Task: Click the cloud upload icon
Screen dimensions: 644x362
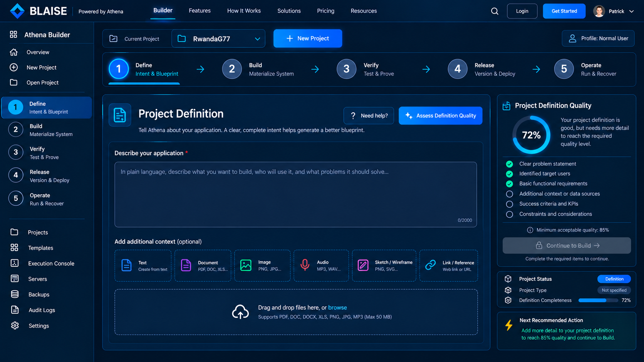Action: [x=240, y=312]
